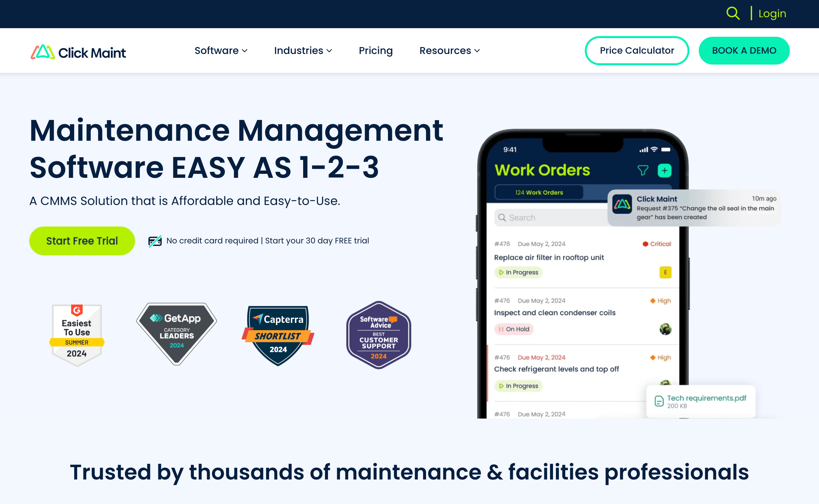819x504 pixels.
Task: Click the High priority label on condenser coils order
Action: (x=660, y=301)
